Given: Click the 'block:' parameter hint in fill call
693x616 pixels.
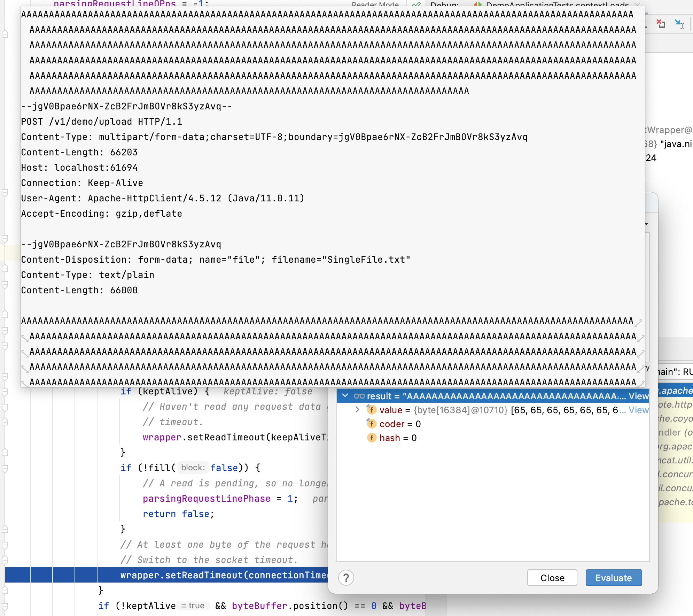Looking at the screenshot, I should click(193, 468).
